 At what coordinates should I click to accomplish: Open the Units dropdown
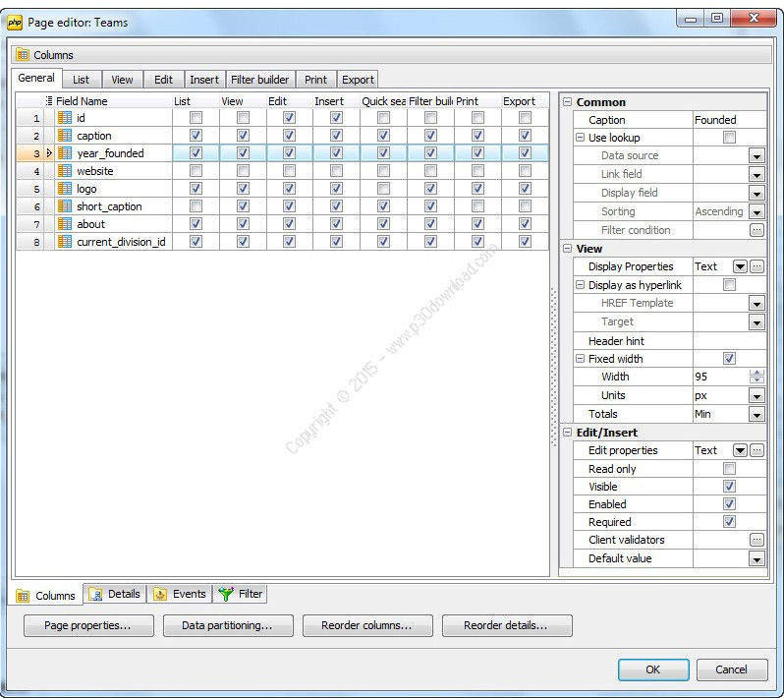[756, 396]
